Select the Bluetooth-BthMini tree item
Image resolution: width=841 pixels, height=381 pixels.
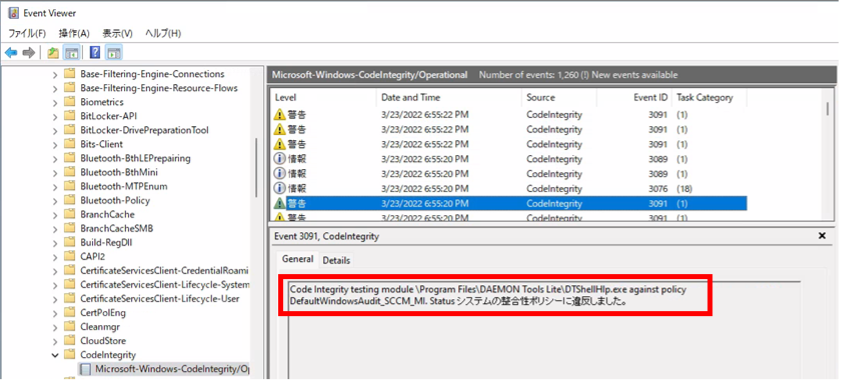click(119, 172)
